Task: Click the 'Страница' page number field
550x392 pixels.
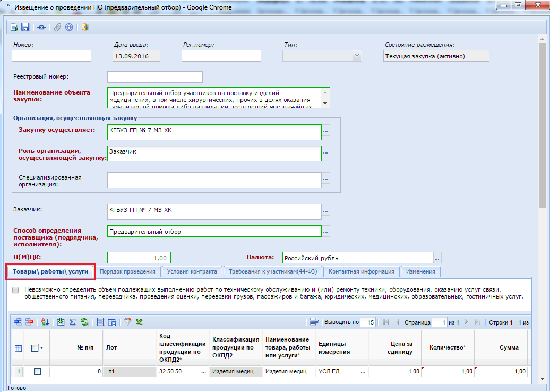Action: (440, 322)
